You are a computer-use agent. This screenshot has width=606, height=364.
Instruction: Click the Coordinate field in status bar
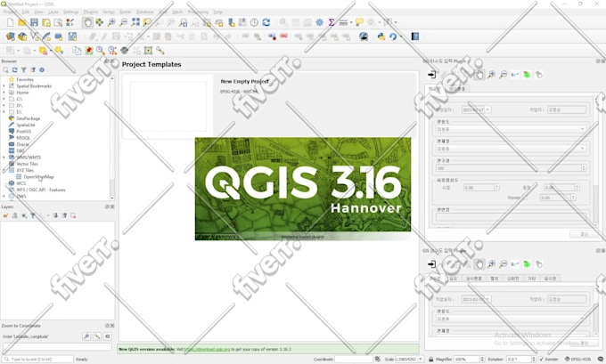point(353,360)
